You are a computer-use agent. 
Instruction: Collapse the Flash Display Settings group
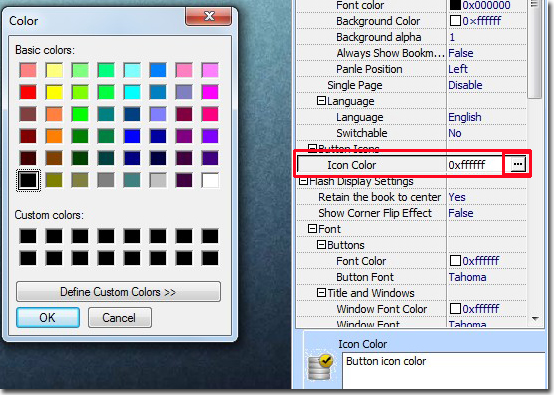pos(303,181)
